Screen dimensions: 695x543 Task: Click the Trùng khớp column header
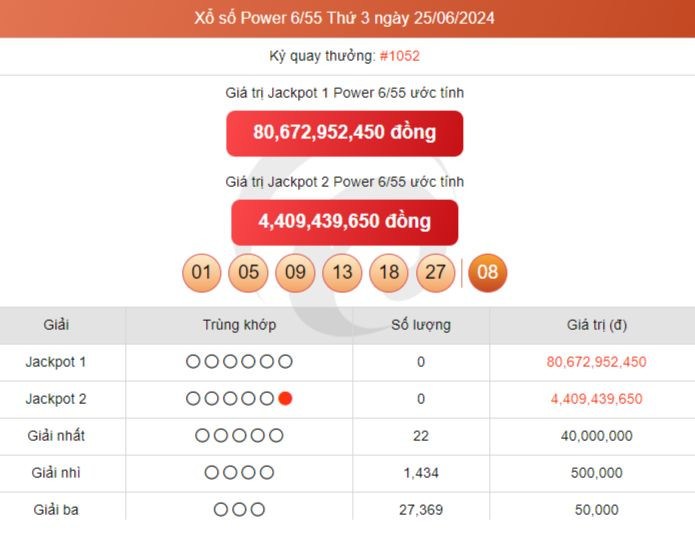coord(239,325)
